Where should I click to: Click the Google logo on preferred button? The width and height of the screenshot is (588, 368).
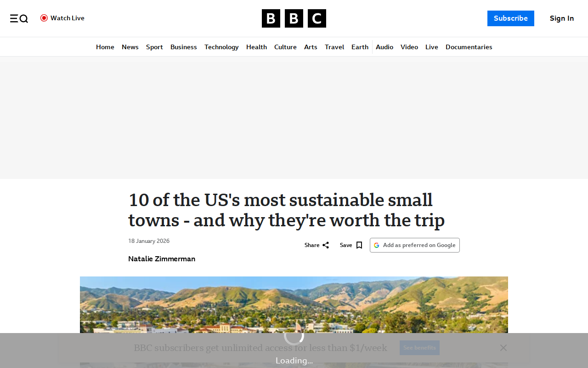[x=377, y=245]
